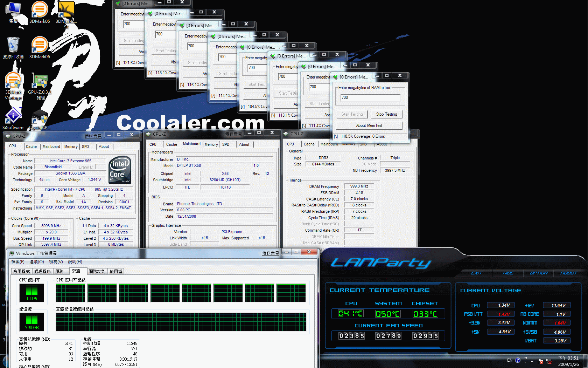This screenshot has height=368, width=588.
Task: Open the 3DMark06 desktop shortcut
Action: coord(40,47)
